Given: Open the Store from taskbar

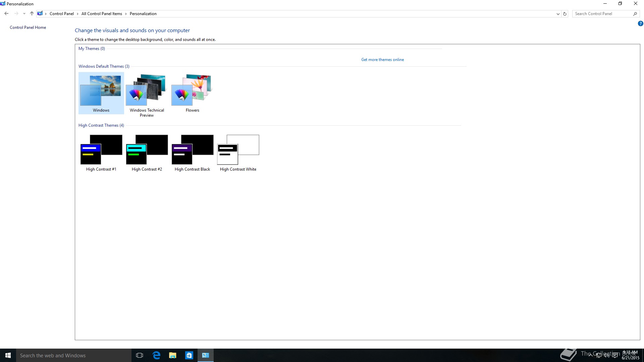Looking at the screenshot, I should tap(189, 355).
